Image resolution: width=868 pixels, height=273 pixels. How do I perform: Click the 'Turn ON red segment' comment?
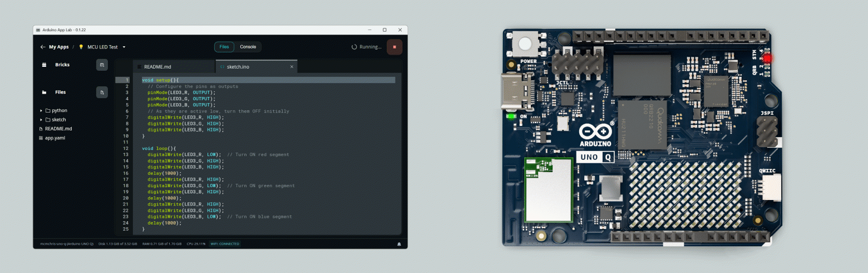pos(258,154)
